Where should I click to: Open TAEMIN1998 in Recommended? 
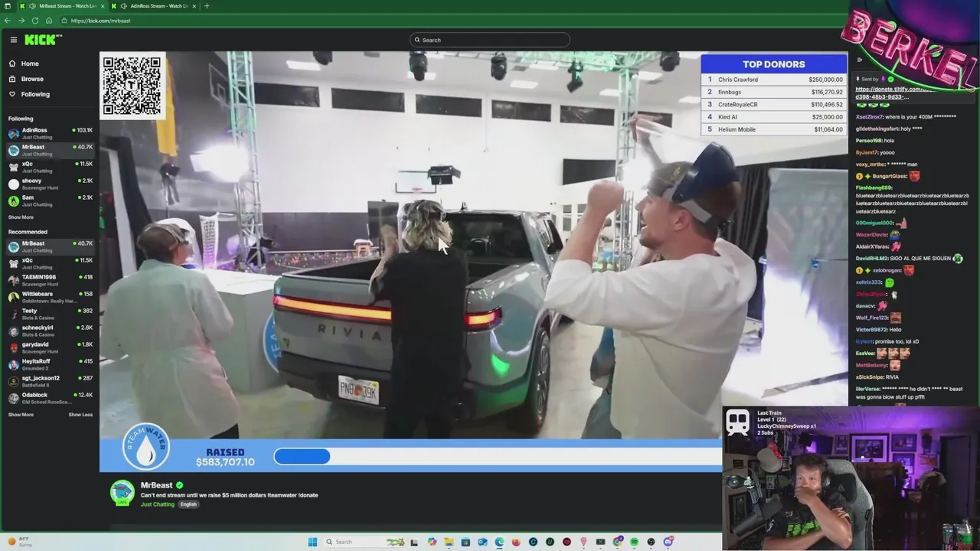click(50, 280)
